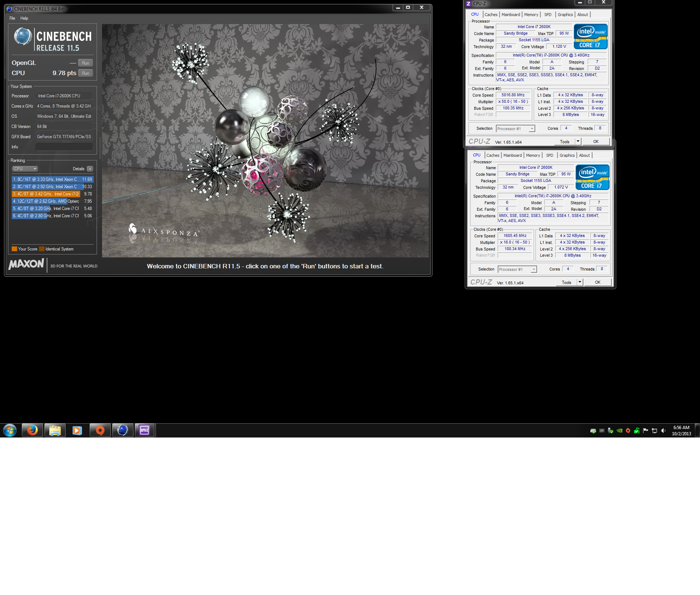Switch to CPU-Z taskbar icon
Viewport: 700px width, 595px height.
[x=145, y=431]
